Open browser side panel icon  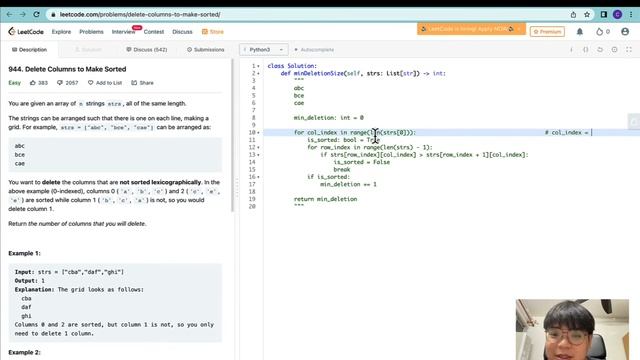tap(604, 15)
